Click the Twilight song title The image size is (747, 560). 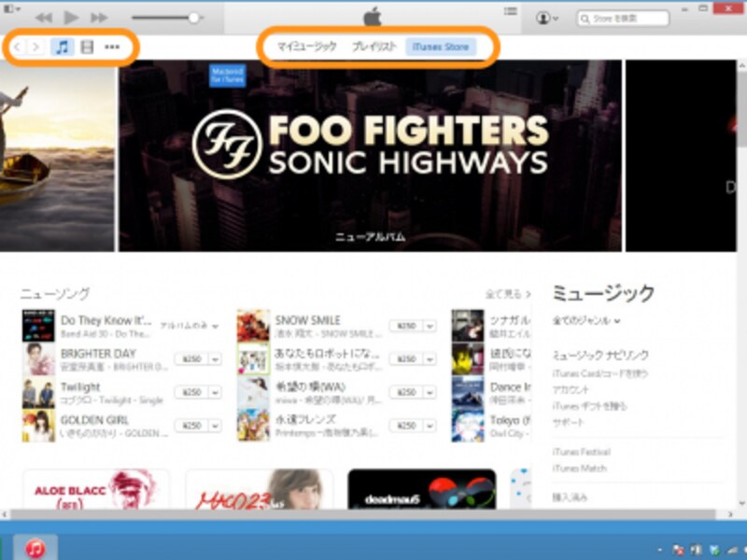click(80, 387)
